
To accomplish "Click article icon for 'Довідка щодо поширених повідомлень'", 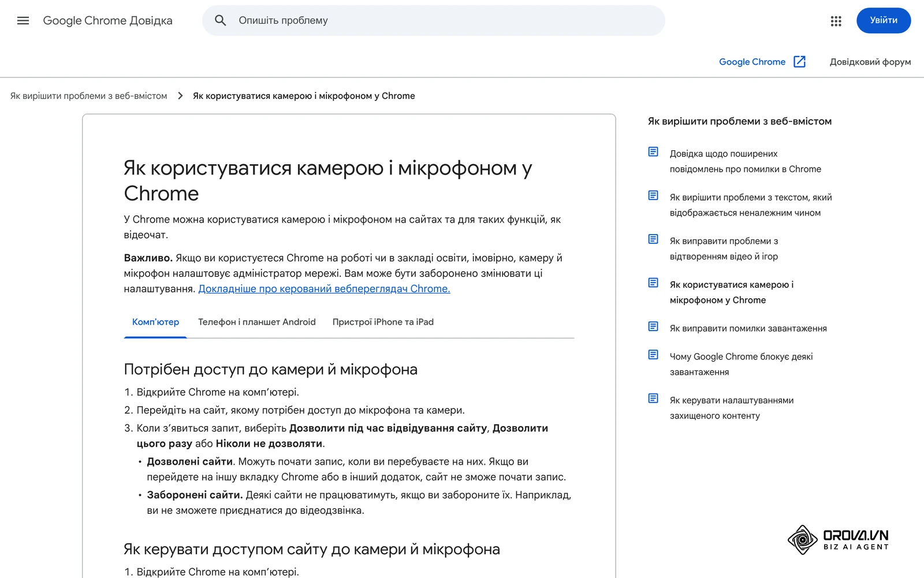I will click(x=653, y=152).
